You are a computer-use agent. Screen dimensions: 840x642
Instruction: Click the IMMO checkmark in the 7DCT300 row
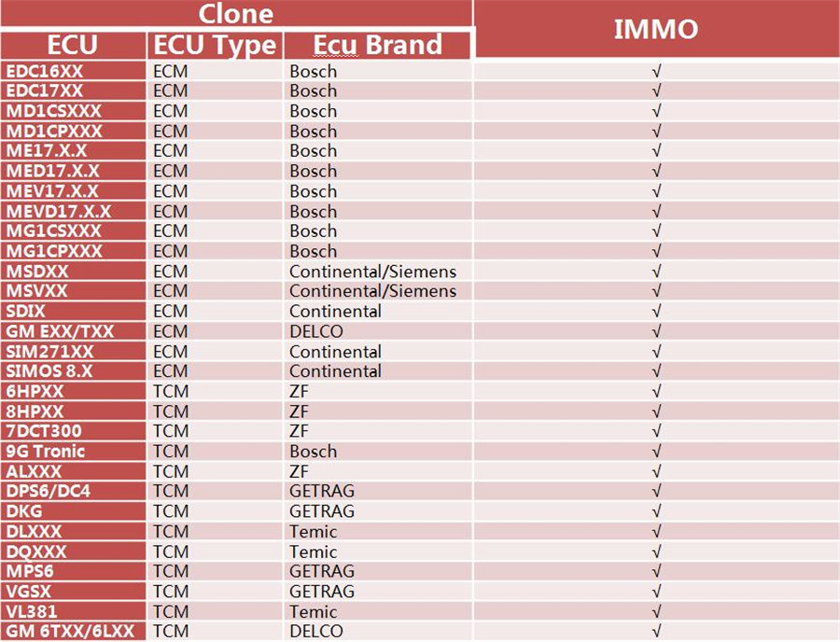[x=657, y=431]
